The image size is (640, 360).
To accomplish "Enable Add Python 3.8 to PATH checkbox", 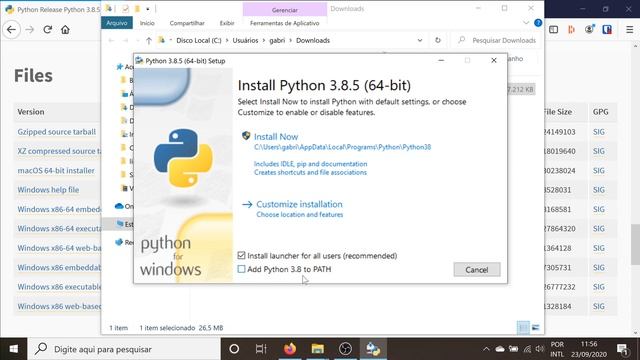I will pos(241,269).
